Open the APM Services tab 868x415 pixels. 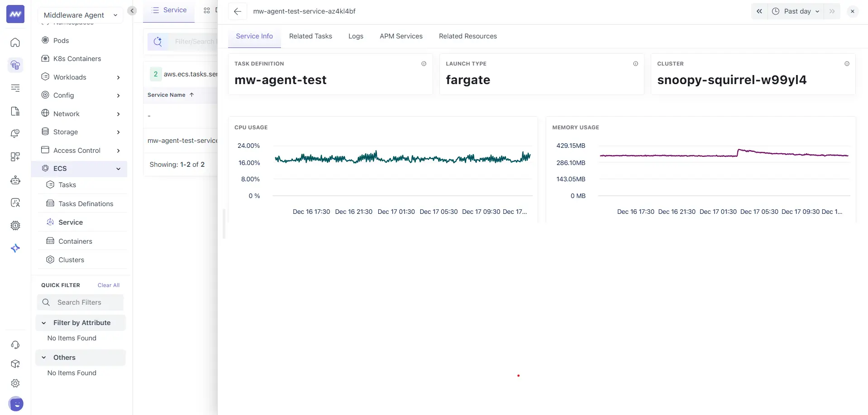[401, 36]
